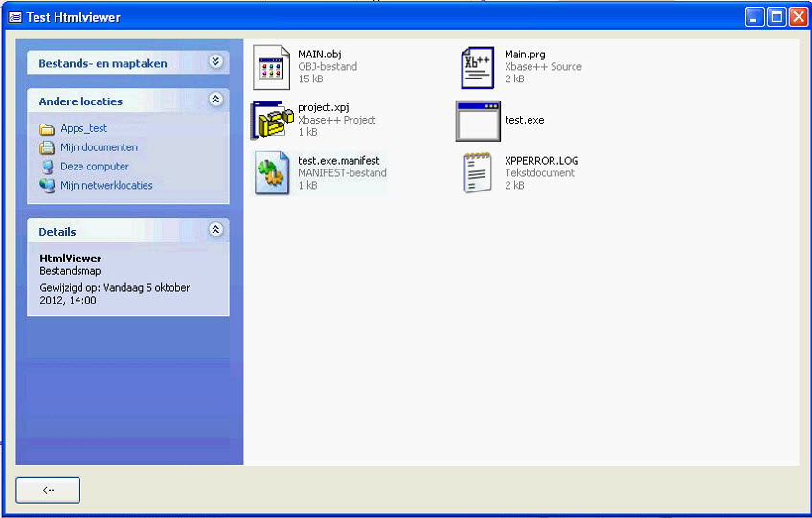Expand the Bestands- en maptaken panel
812x518 pixels.
click(215, 62)
